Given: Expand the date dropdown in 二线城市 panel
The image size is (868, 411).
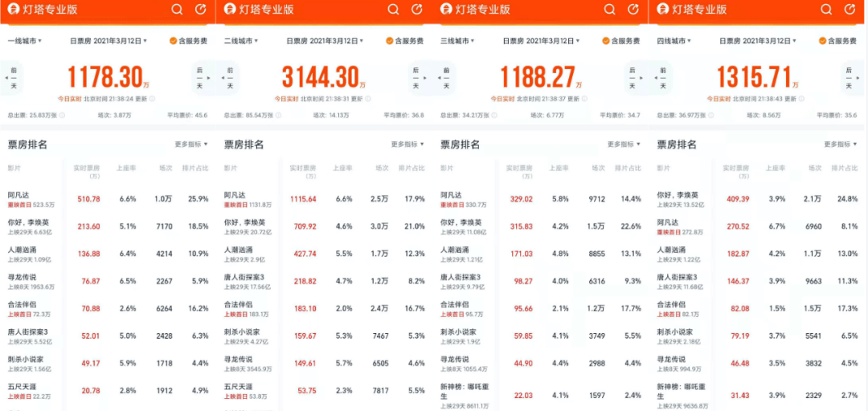Looking at the screenshot, I should pyautogui.click(x=327, y=41).
